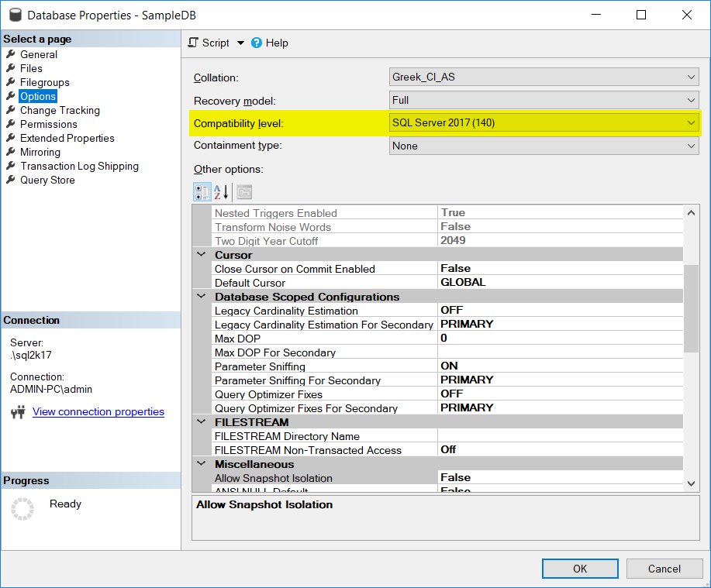This screenshot has height=588, width=711.
Task: Click the wrench icon beside Filegroups
Action: pyautogui.click(x=11, y=82)
